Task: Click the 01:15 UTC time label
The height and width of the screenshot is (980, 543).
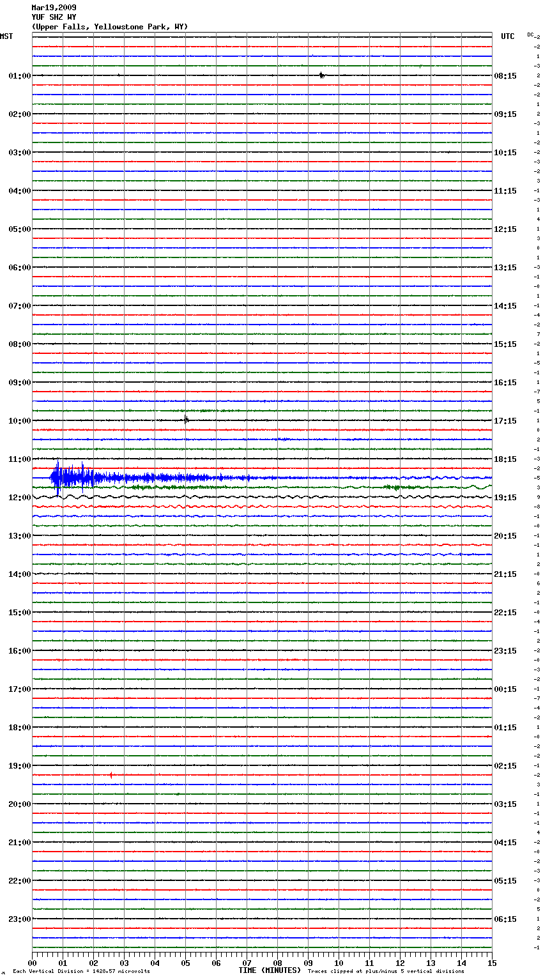Action: pos(505,728)
